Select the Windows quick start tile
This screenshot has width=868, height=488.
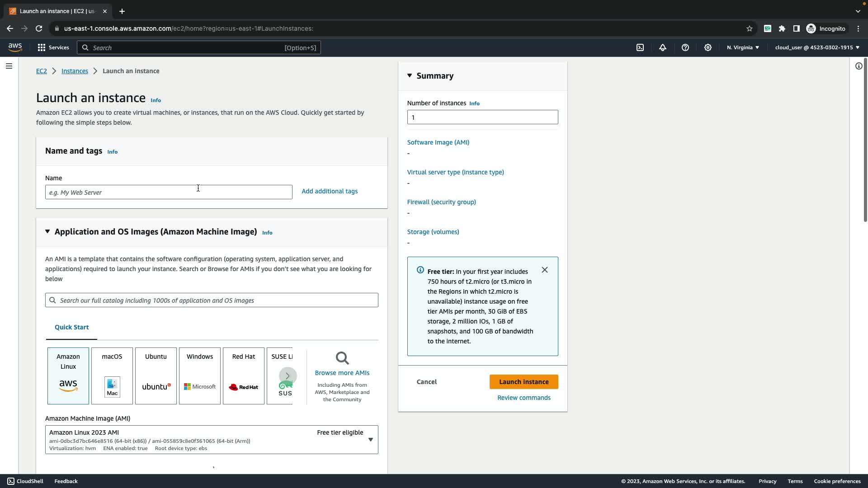(x=200, y=375)
